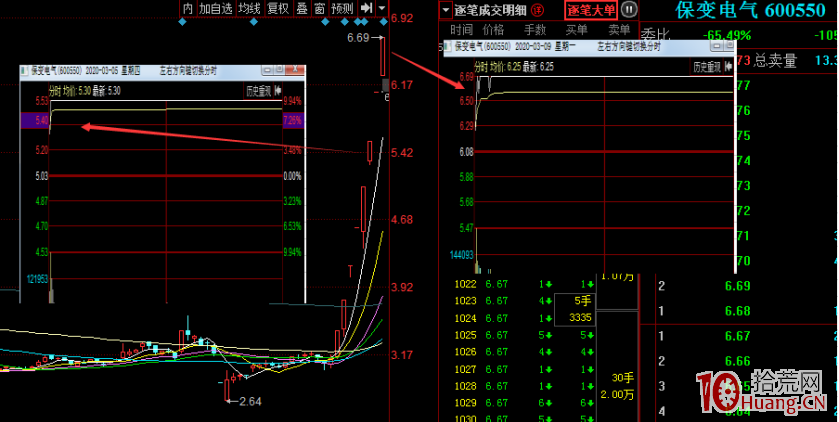Click 历史重现 in the 2020-03-09 window
The width and height of the screenshot is (839, 422).
tap(707, 67)
